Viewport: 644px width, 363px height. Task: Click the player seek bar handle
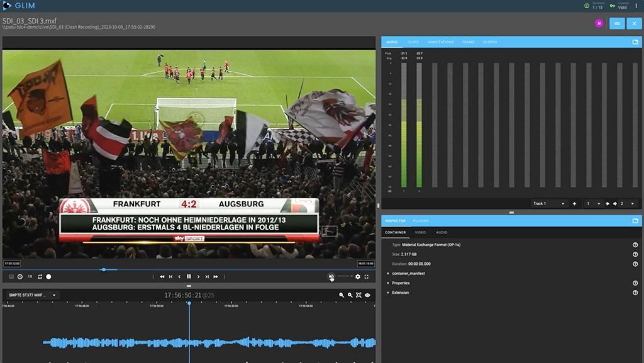(104, 270)
